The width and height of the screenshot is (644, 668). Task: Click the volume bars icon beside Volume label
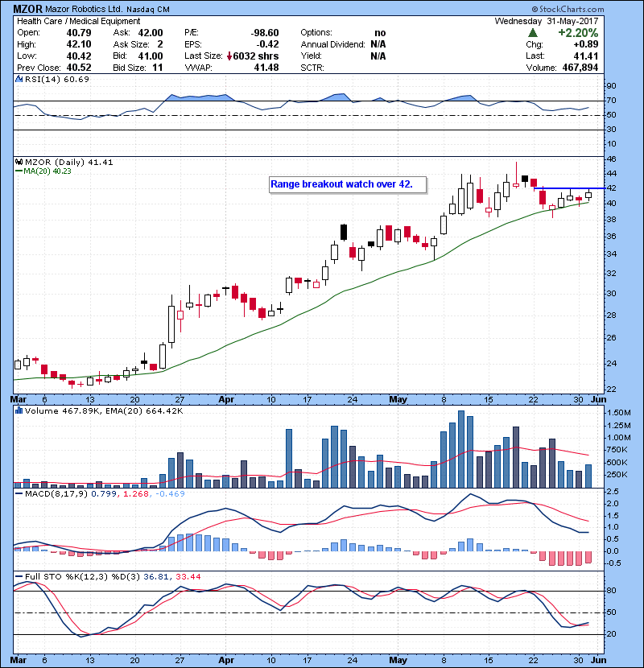pyautogui.click(x=19, y=410)
